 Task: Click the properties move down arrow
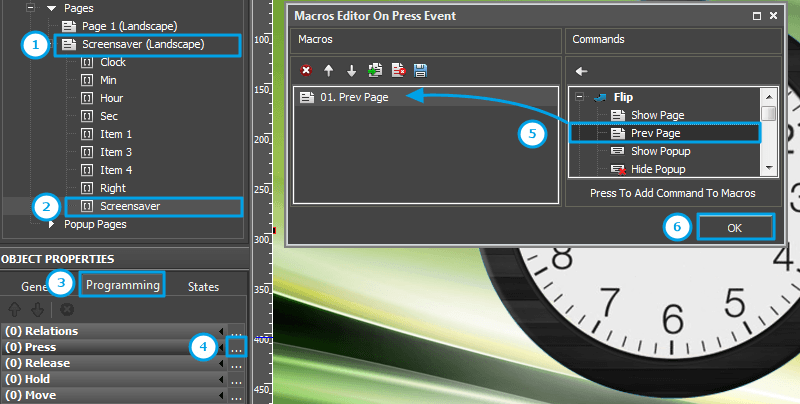38,309
